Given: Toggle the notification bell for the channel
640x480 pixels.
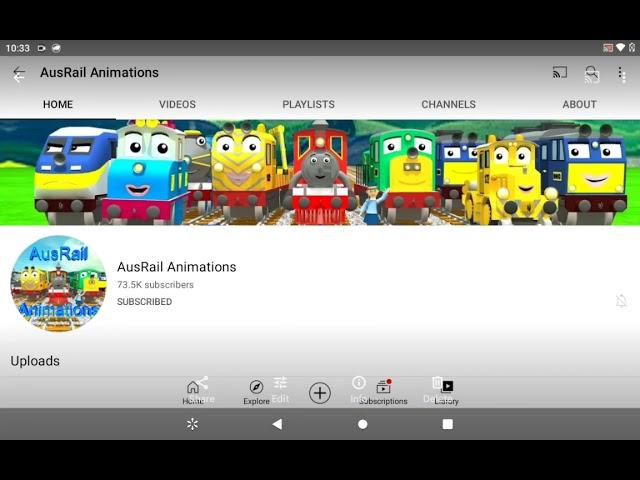Looking at the screenshot, I should [621, 301].
